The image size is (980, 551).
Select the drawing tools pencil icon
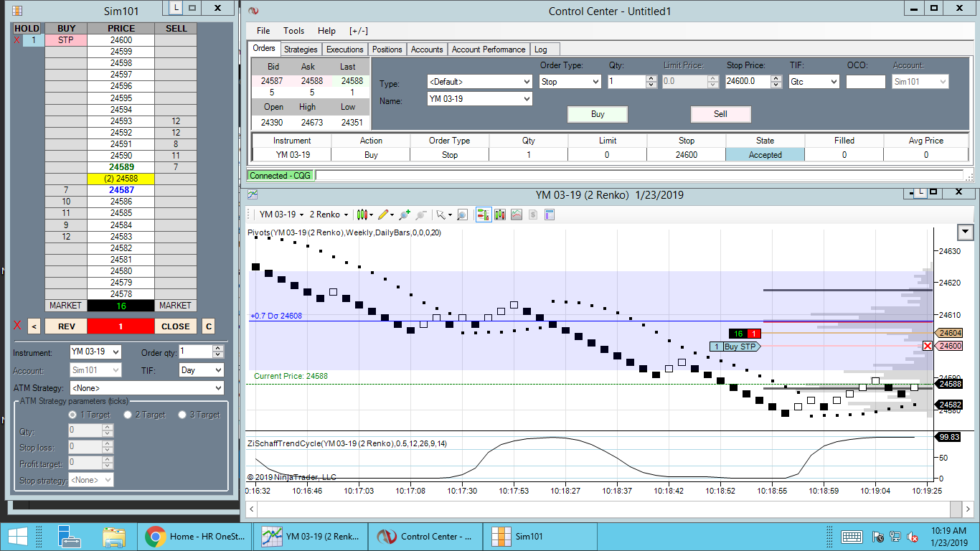pos(385,215)
